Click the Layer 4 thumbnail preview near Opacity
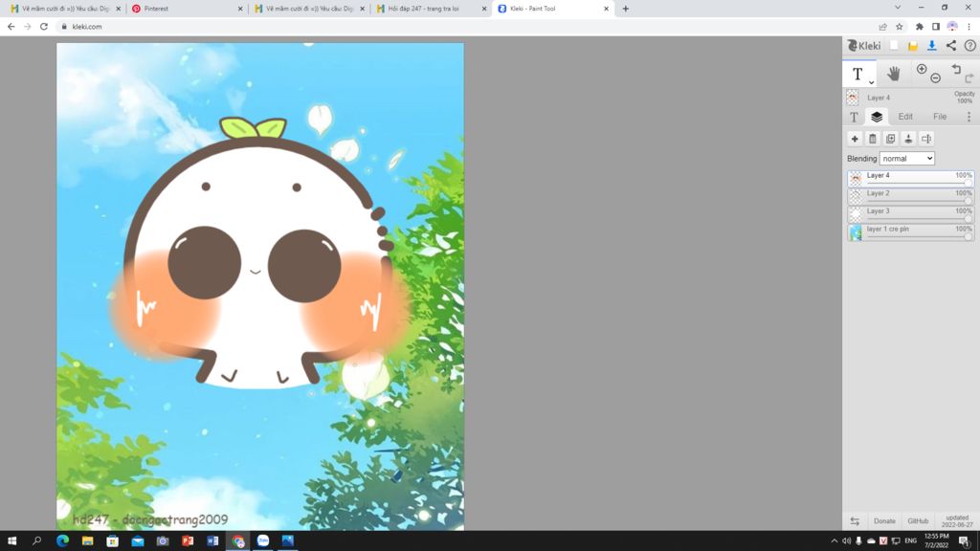This screenshot has width=980, height=551. pyautogui.click(x=853, y=98)
